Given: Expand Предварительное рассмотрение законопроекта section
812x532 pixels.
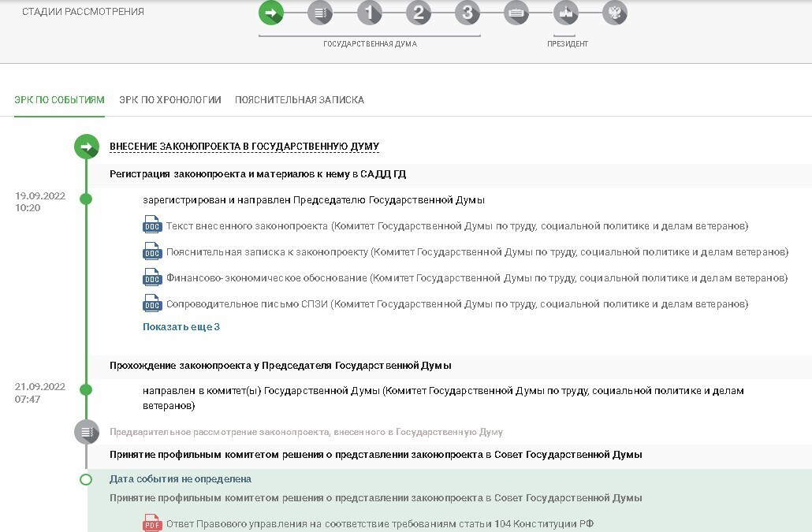Looking at the screenshot, I should [306, 432].
